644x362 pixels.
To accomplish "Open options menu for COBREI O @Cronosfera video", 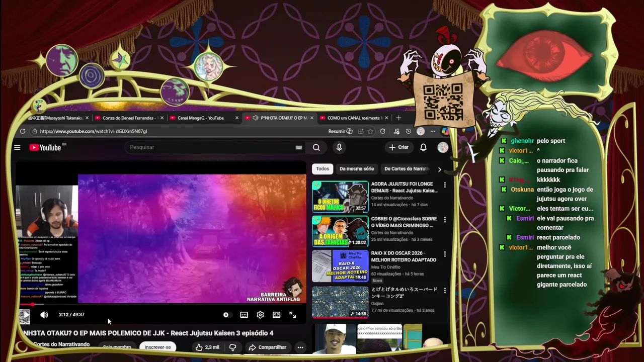I will pos(445,220).
